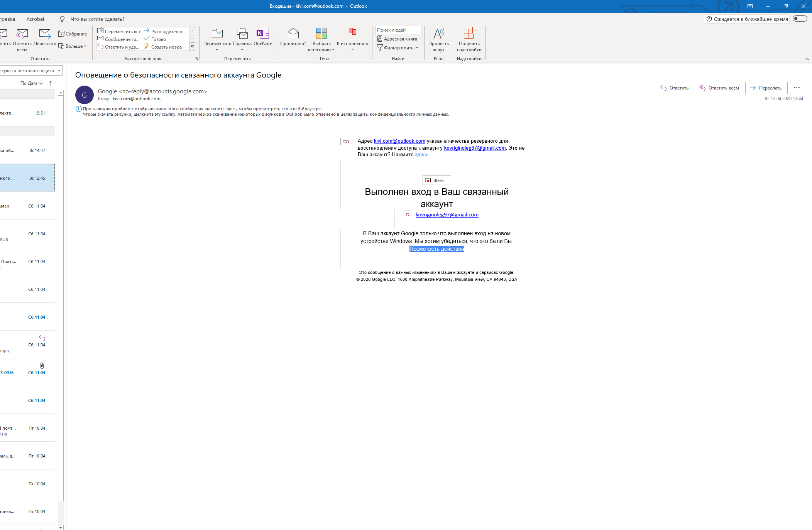The width and height of the screenshot is (812, 530).
Task: Click Посмотреть действия link
Action: click(436, 249)
